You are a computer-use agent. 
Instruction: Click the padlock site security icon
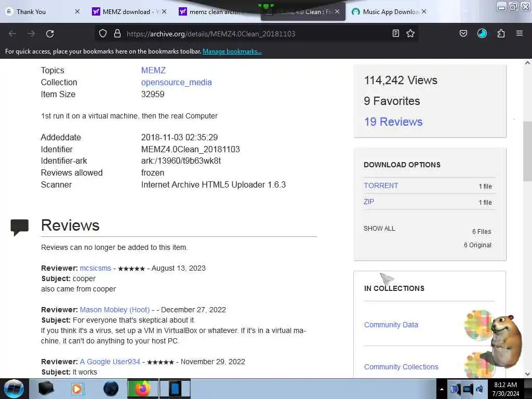pyautogui.click(x=117, y=33)
